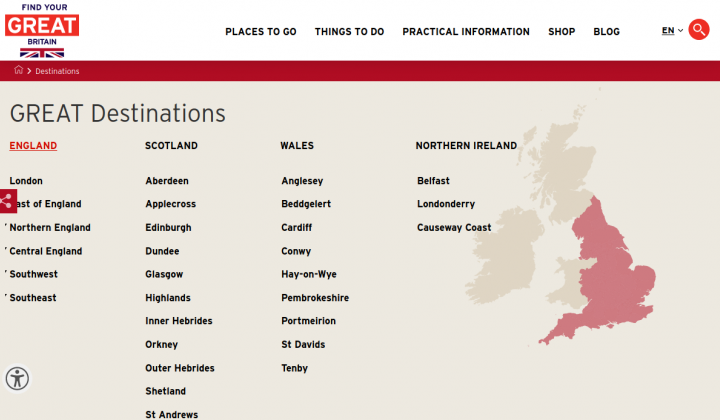This screenshot has height=420, width=720.
Task: Open the Shetland link
Action: point(166,391)
